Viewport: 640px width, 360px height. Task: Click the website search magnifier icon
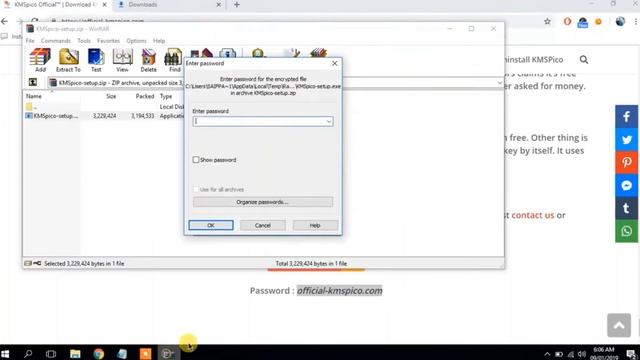click(x=584, y=60)
